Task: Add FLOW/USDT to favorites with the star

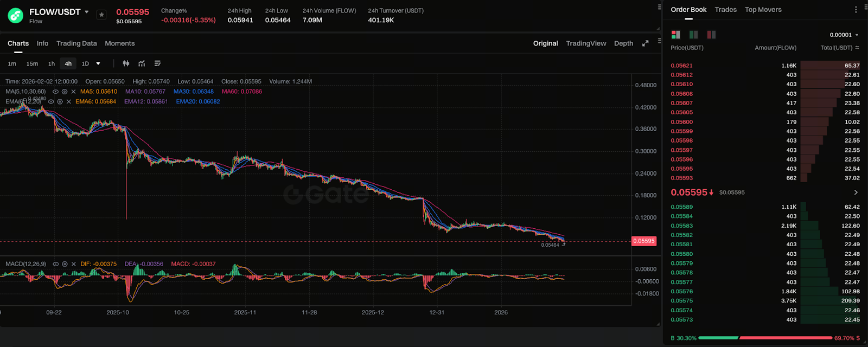Action: point(101,15)
